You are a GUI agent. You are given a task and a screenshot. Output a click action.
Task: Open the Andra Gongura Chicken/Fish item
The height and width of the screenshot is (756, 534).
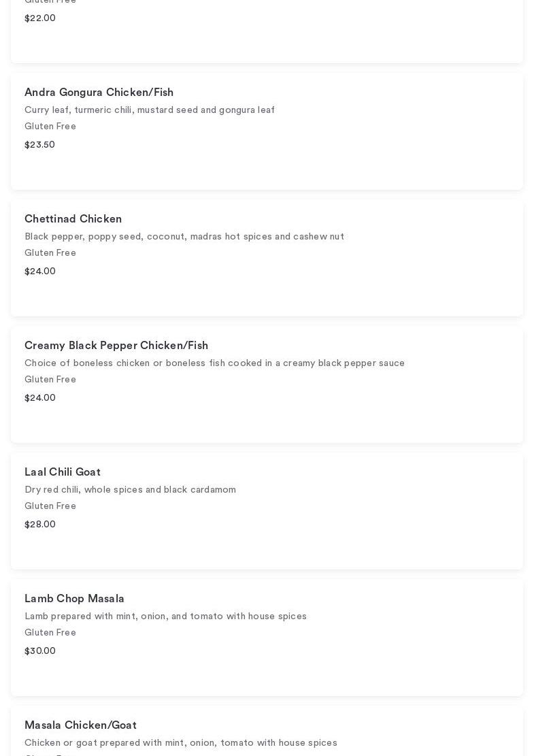pyautogui.click(x=99, y=93)
